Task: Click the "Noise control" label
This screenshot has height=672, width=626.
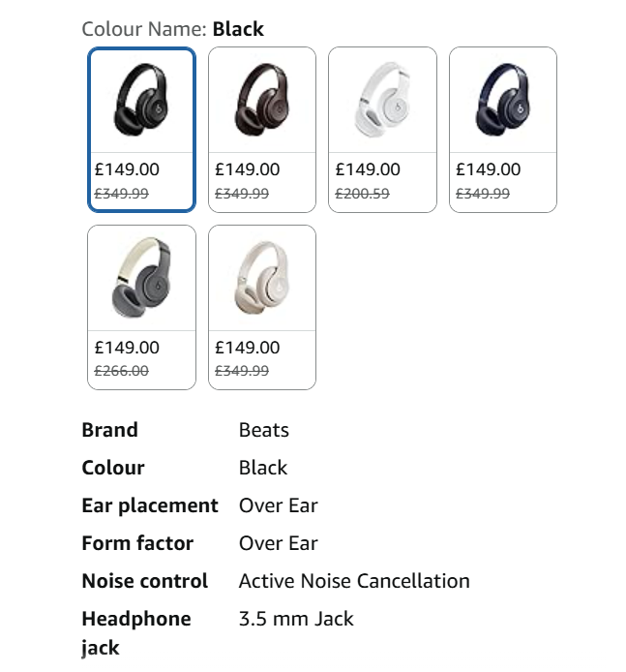Action: click(144, 581)
